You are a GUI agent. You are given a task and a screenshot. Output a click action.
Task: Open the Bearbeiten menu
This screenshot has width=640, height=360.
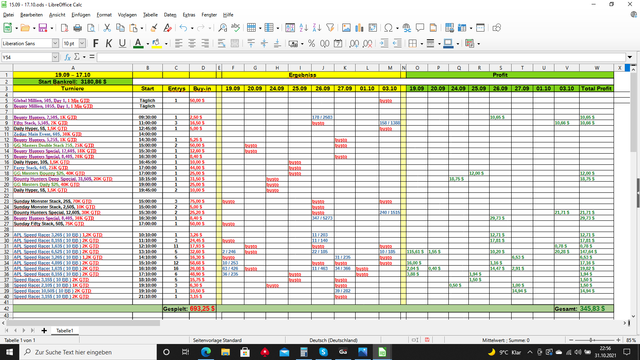[x=31, y=15]
